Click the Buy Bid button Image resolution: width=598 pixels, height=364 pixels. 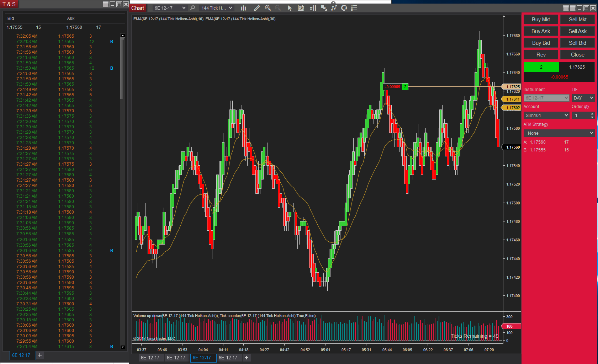point(541,43)
